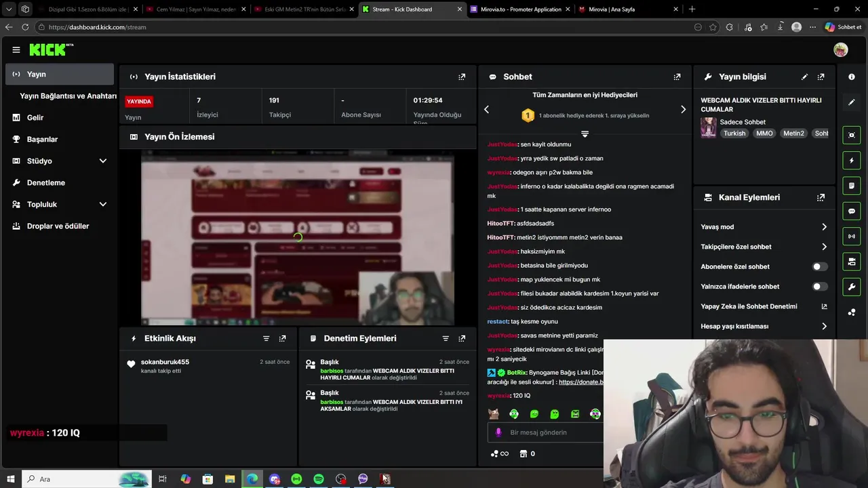Image resolution: width=868 pixels, height=488 pixels.
Task: Pop out the Yayın bilgisi panel
Action: [x=821, y=77]
